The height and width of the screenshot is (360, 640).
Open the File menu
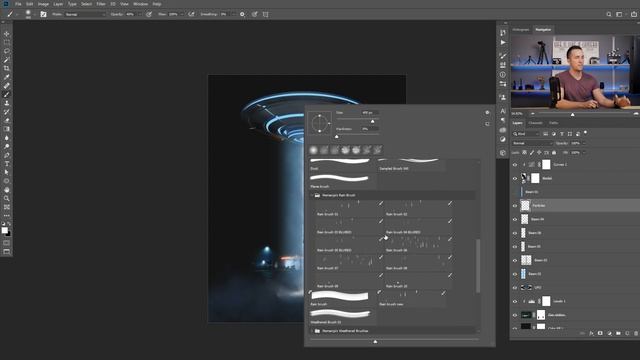point(18,4)
